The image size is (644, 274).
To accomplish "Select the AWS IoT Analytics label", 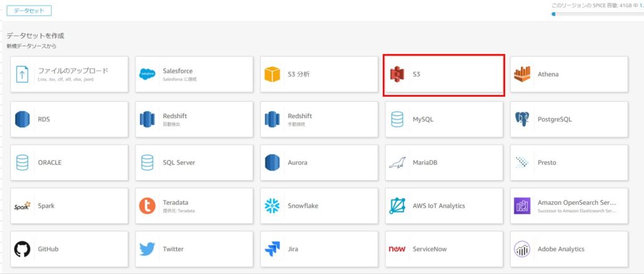I will tap(438, 206).
